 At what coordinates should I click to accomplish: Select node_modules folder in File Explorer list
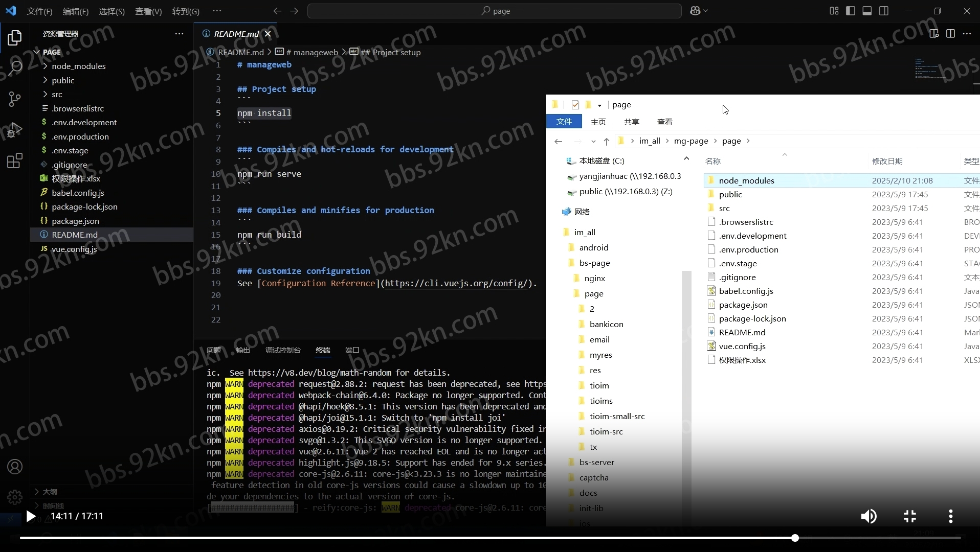[x=746, y=180]
